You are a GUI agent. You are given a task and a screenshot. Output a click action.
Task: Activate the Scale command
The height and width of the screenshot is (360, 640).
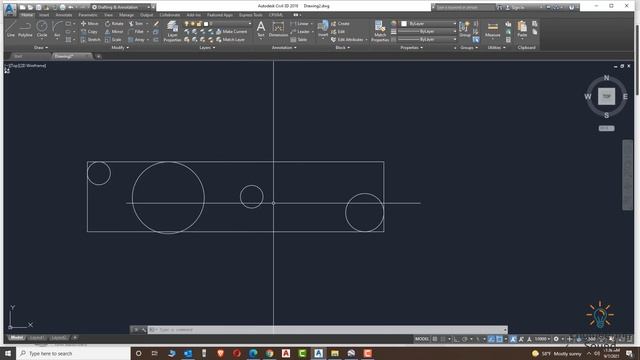[x=113, y=40]
